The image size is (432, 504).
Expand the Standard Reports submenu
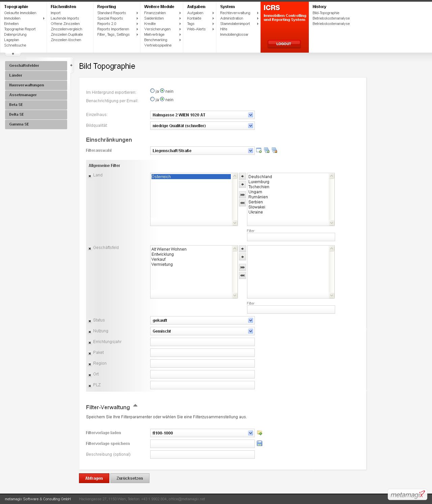coord(137,13)
